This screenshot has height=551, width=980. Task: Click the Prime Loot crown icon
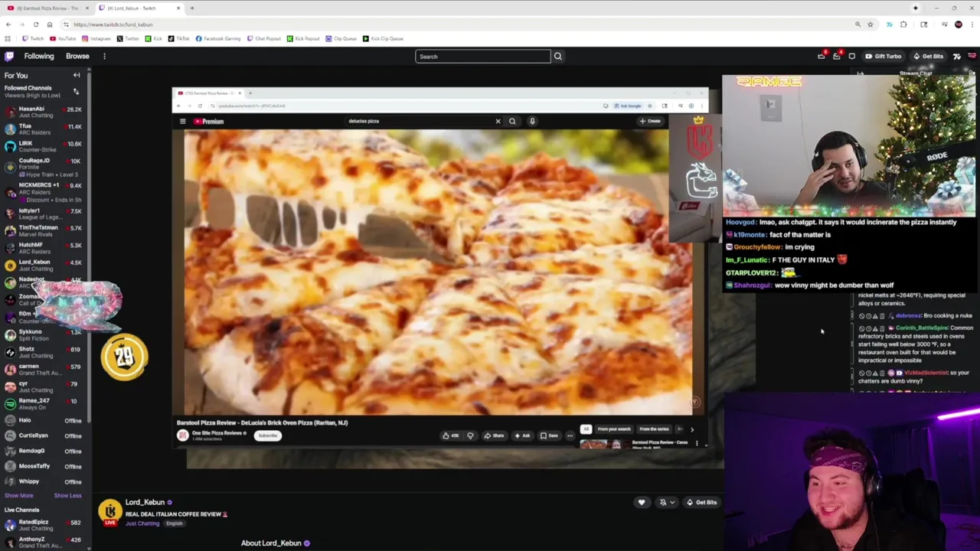click(822, 56)
